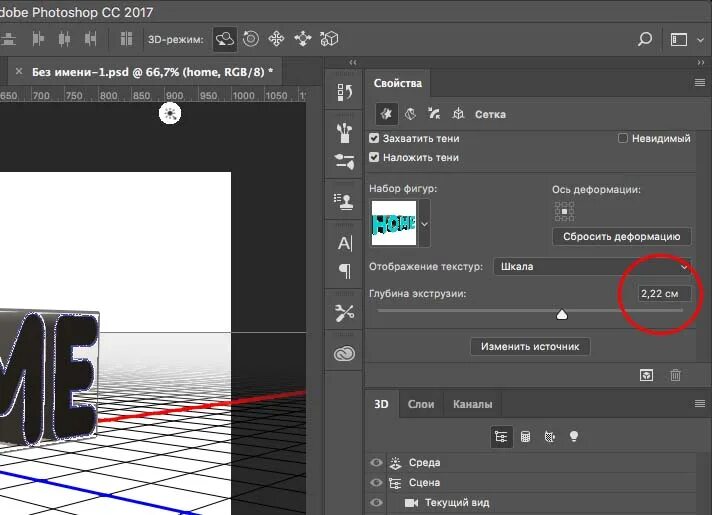Filter 3D panel by lights
Screen dimensions: 712x515
click(x=574, y=436)
